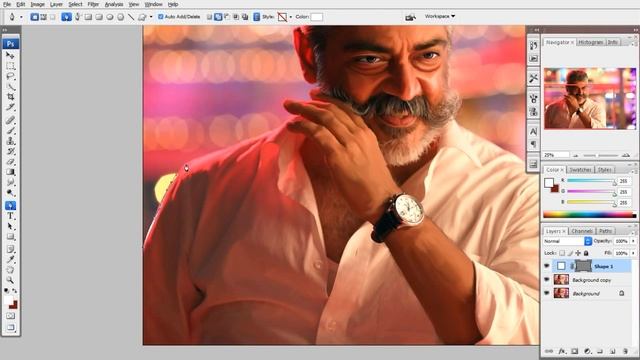Open the Fill slider arrow
The width and height of the screenshot is (640, 360).
coord(633,253)
